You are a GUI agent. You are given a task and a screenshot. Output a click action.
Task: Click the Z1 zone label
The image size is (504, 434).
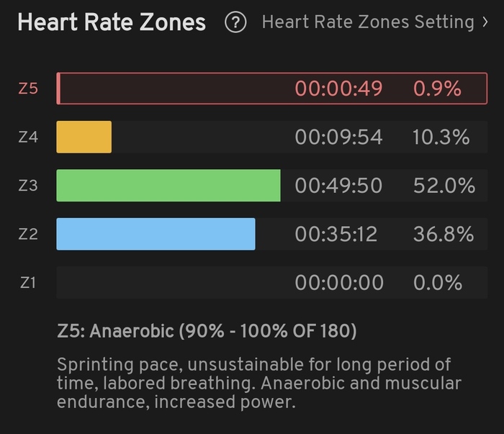point(27,282)
